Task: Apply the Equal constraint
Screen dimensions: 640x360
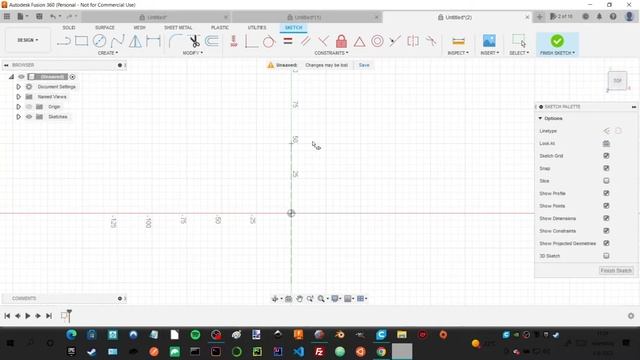Action: click(x=288, y=41)
